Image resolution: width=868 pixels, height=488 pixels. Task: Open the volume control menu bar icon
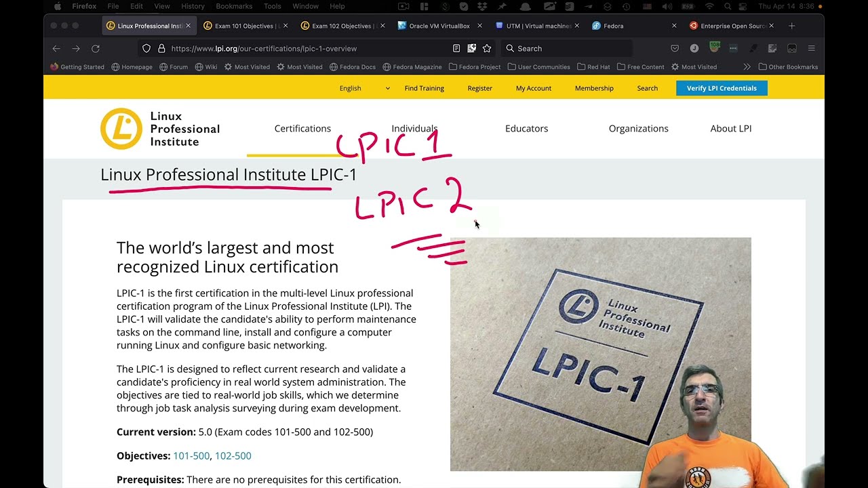(x=667, y=6)
